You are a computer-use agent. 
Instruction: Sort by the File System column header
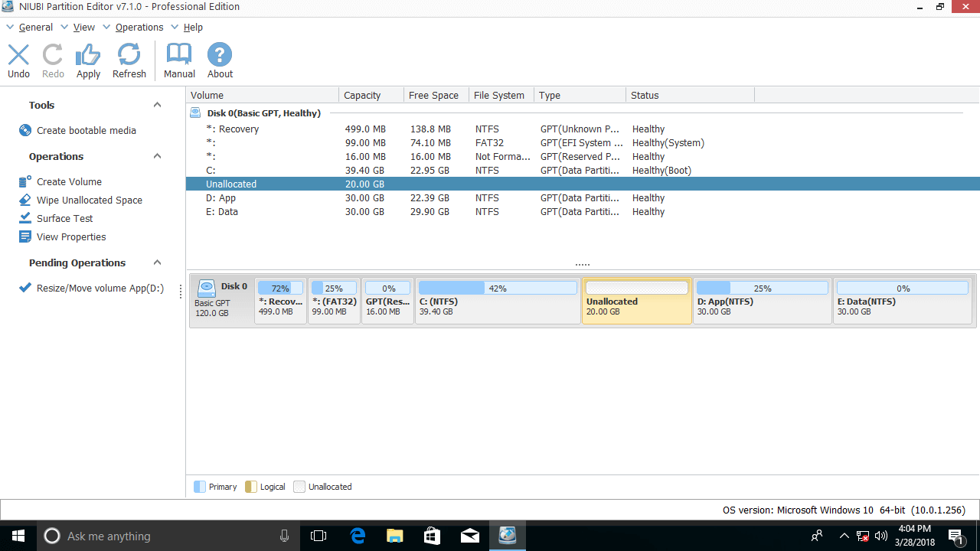tap(501, 95)
